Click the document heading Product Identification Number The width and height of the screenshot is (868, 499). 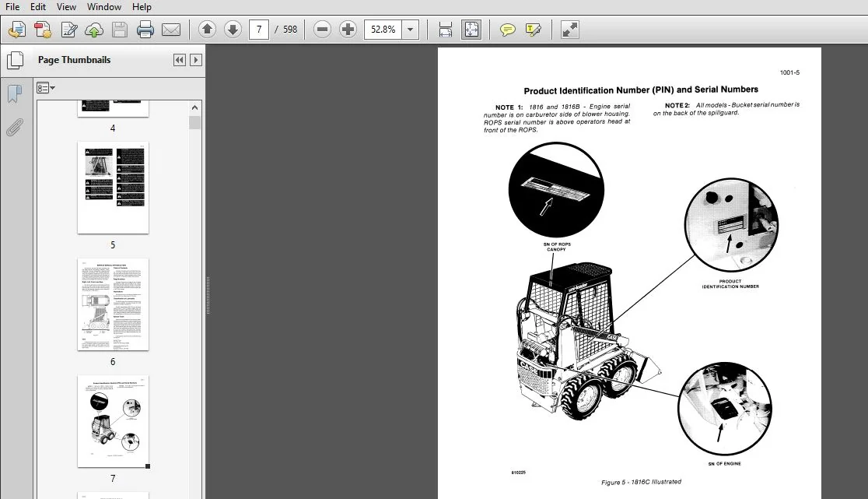coord(641,90)
